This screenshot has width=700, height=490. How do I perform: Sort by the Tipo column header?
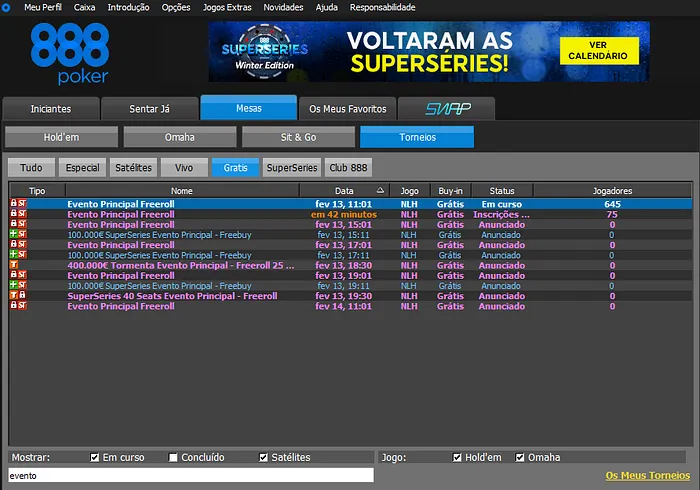tap(38, 191)
